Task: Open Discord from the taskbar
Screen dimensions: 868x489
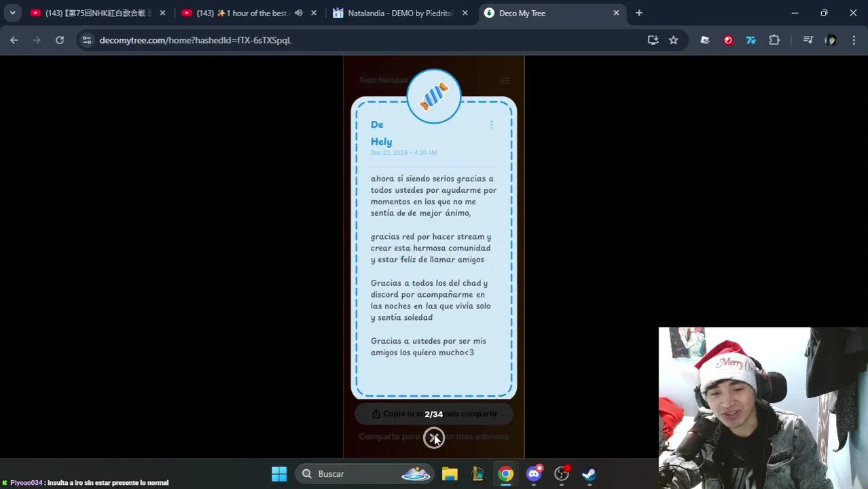Action: coord(535,473)
